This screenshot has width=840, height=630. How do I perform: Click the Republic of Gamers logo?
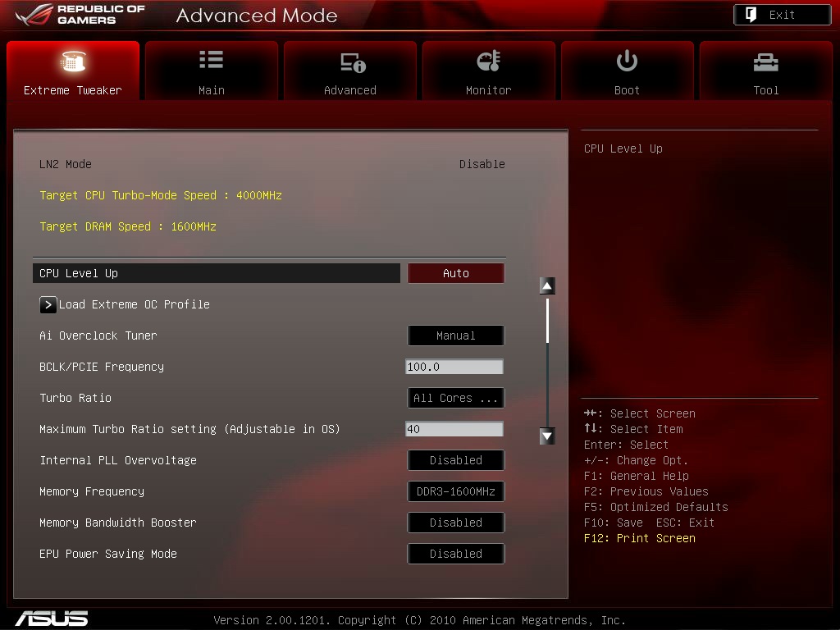click(x=80, y=15)
